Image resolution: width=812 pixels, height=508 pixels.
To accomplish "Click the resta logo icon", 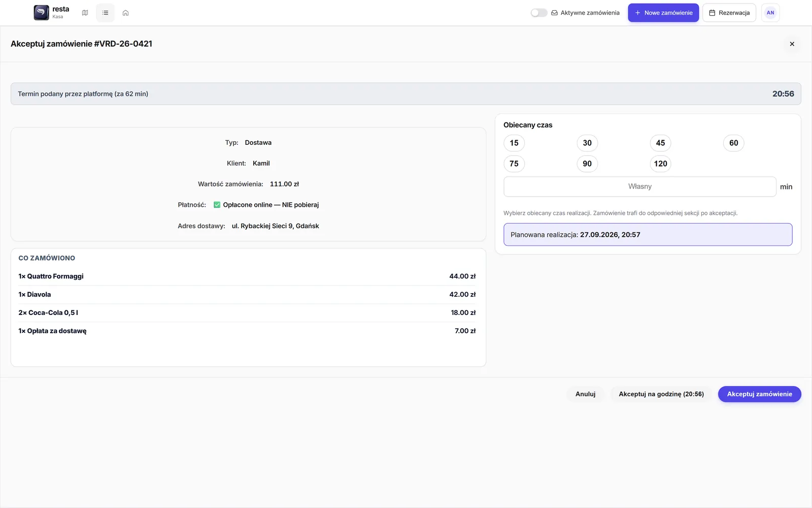I will click(41, 13).
